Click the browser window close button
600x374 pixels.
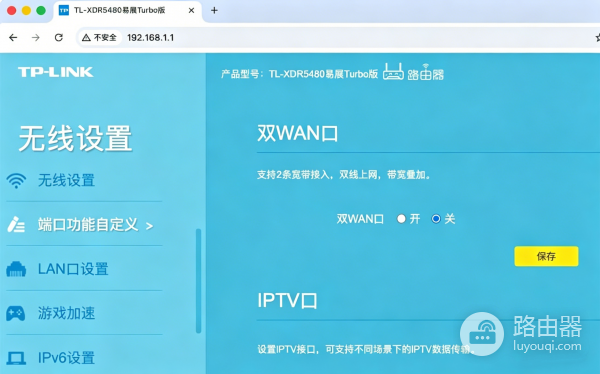11,10
